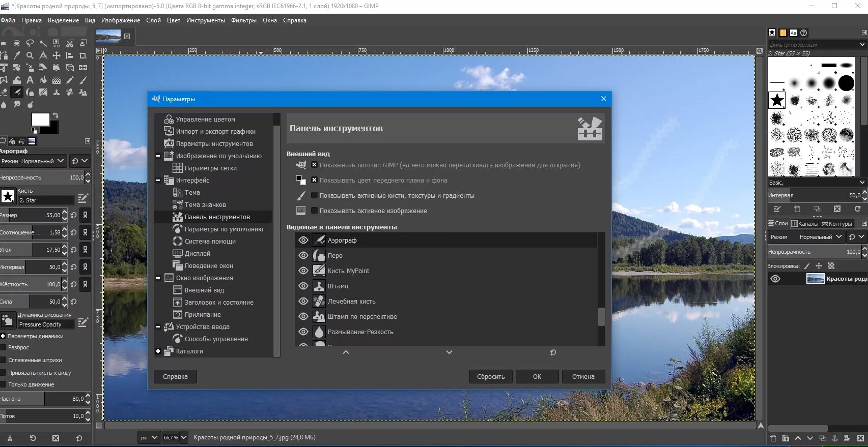
Task: Create new layer icon at panel bottom
Action: click(x=773, y=438)
